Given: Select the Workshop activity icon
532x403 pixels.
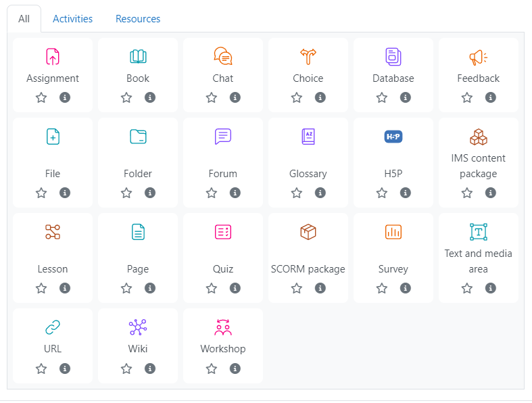Looking at the screenshot, I should click(x=223, y=328).
